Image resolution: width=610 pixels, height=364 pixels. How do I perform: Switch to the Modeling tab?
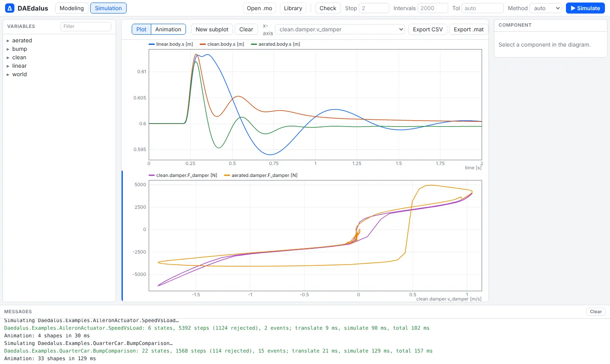click(72, 8)
